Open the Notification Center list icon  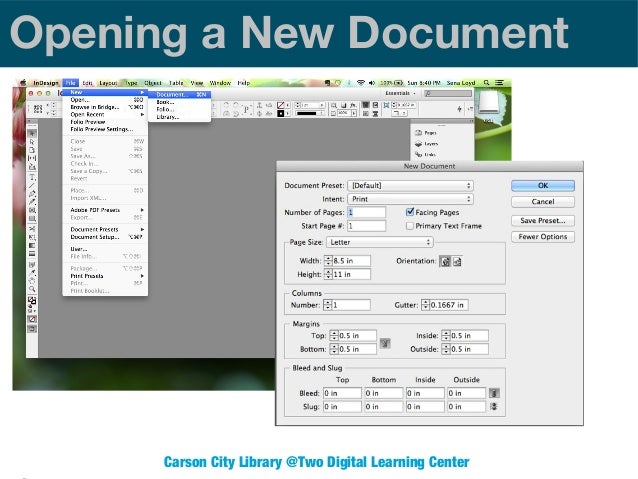click(499, 83)
